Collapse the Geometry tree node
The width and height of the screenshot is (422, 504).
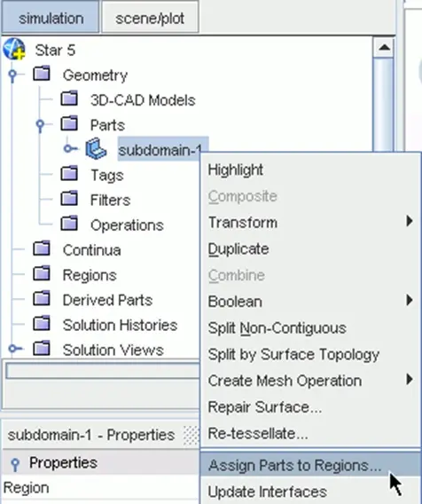pyautogui.click(x=12, y=75)
